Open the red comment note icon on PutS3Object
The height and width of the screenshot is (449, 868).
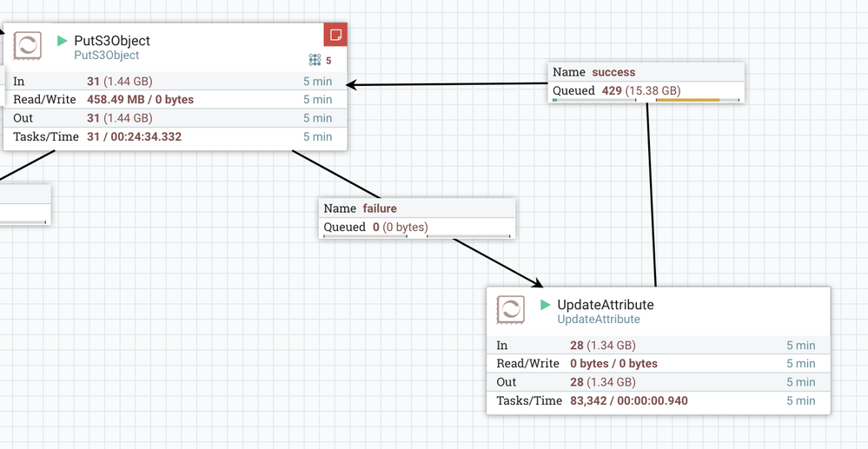coord(335,35)
